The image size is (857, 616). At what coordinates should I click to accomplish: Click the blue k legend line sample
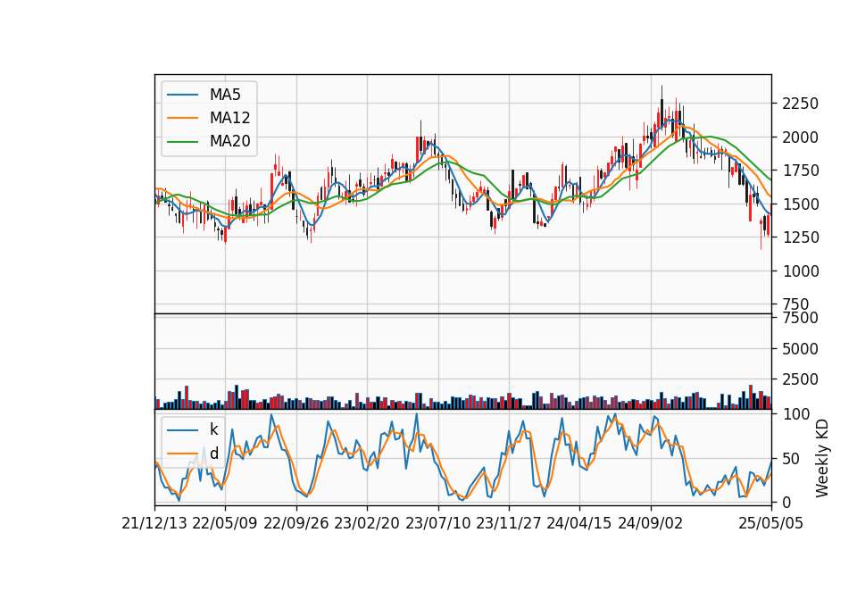coord(182,430)
